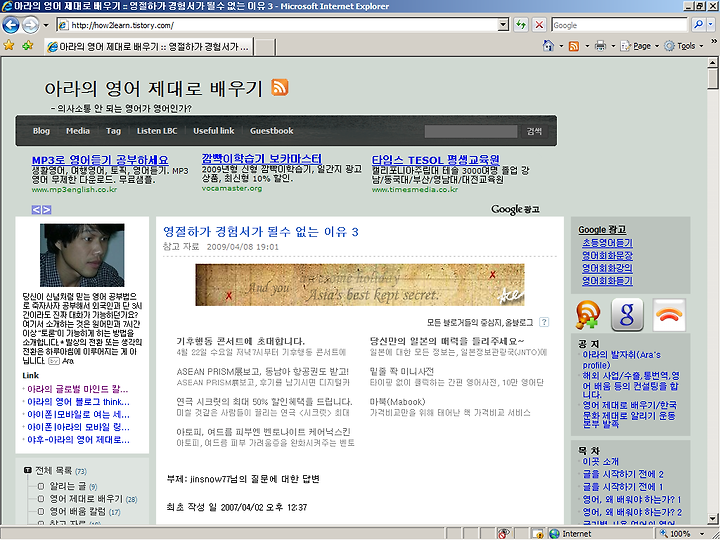Viewport: 720px width, 540px height.
Task: Click the blog search input field
Action: coord(471,131)
